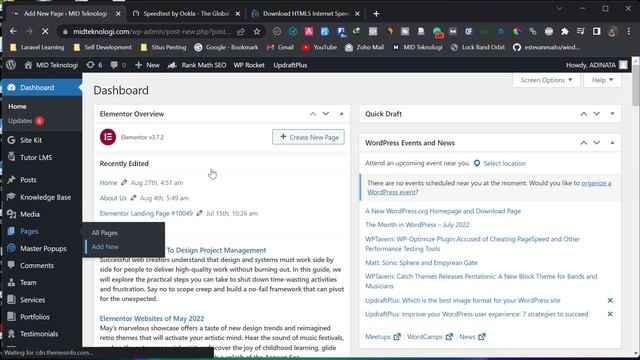Click the page vertical scrollbar

[x=636, y=85]
